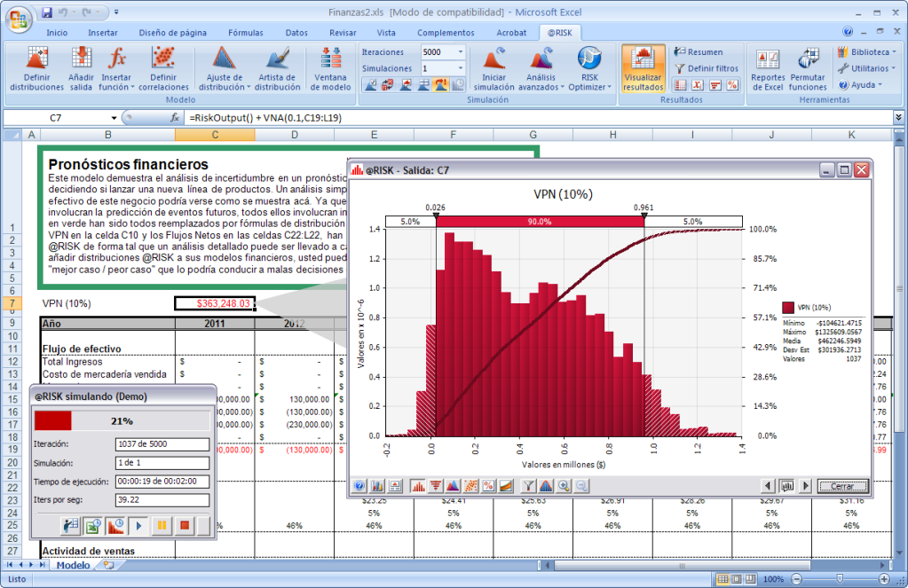Launch Artista de distribución tool
The height and width of the screenshot is (588, 908).
(277, 69)
